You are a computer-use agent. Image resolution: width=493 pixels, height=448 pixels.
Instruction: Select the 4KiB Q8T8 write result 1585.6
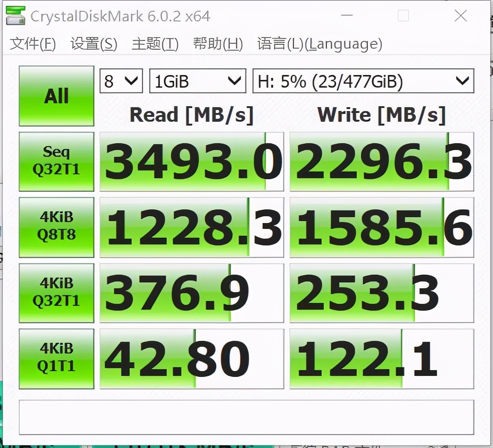point(382,227)
